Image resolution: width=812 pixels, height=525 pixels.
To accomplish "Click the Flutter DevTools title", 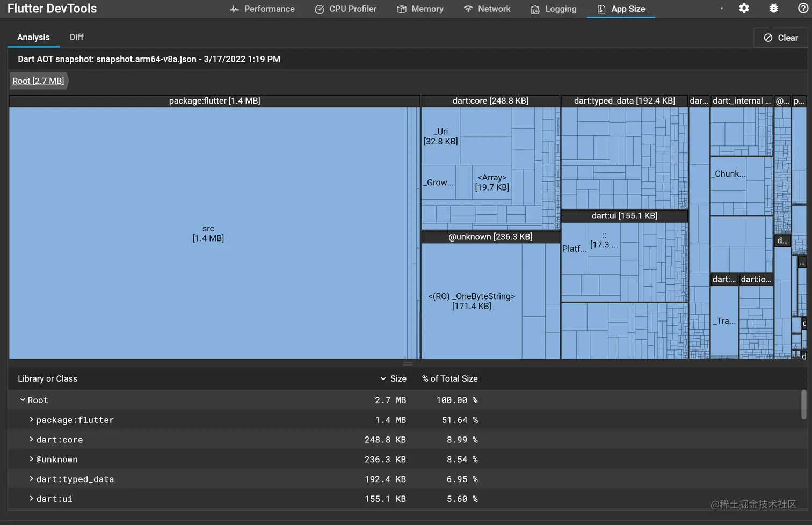I will point(52,9).
